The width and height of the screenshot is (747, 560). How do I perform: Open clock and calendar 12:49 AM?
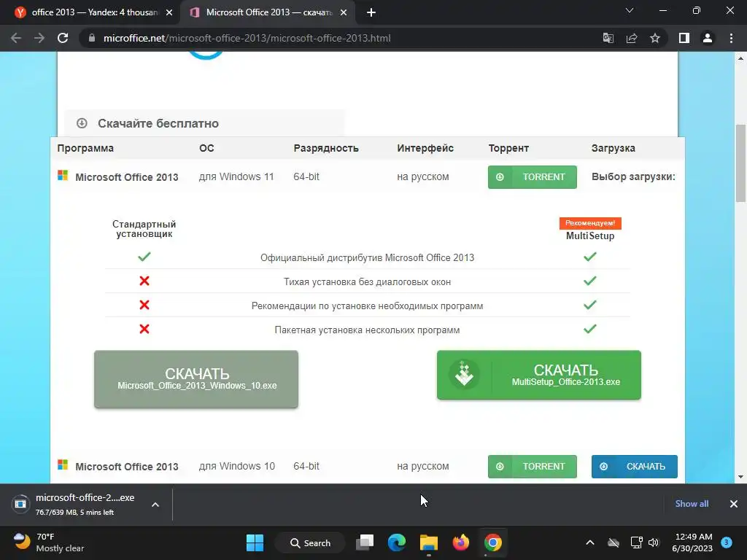[x=693, y=542]
